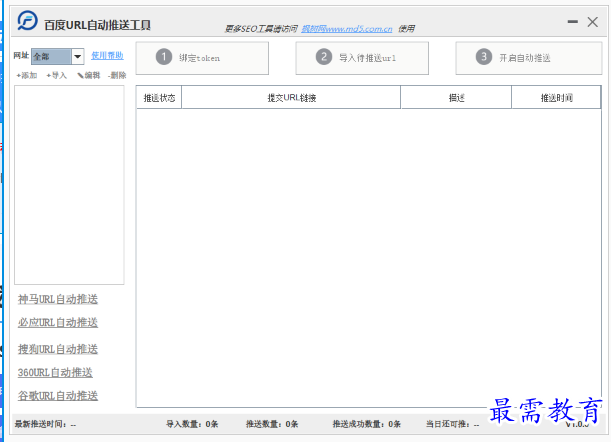
Task: Click the empty site list box
Action: (x=69, y=185)
